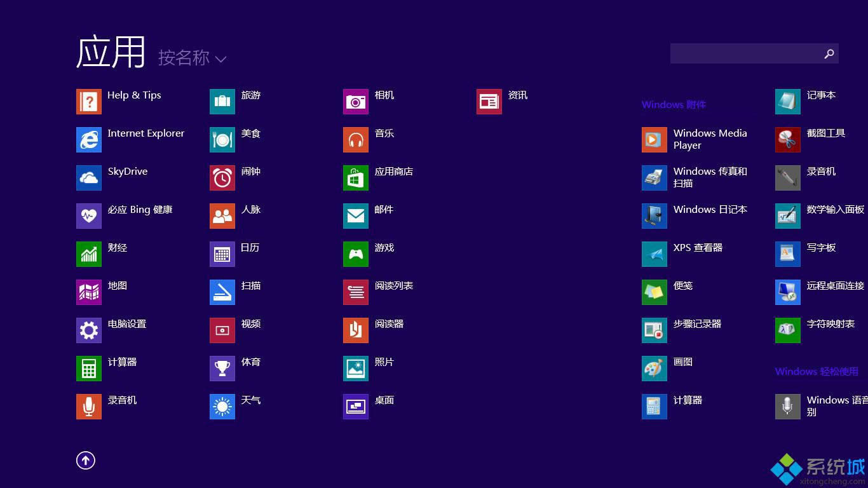Open the 便笺 sticky notes icon
The width and height of the screenshot is (868, 488).
pos(654,292)
